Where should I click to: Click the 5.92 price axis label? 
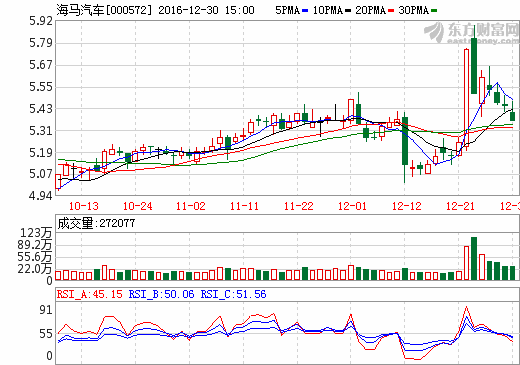41,21
